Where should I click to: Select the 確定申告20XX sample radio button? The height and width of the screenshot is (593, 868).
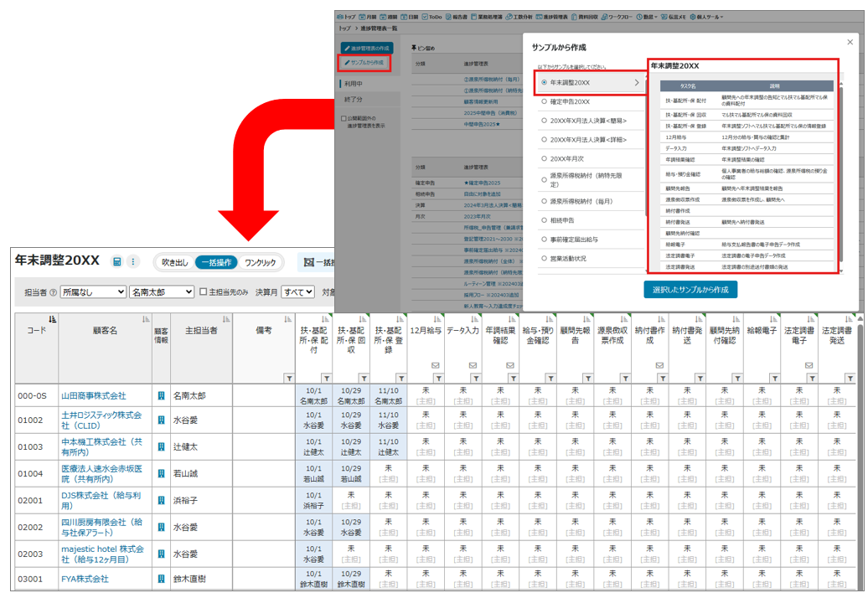point(545,101)
